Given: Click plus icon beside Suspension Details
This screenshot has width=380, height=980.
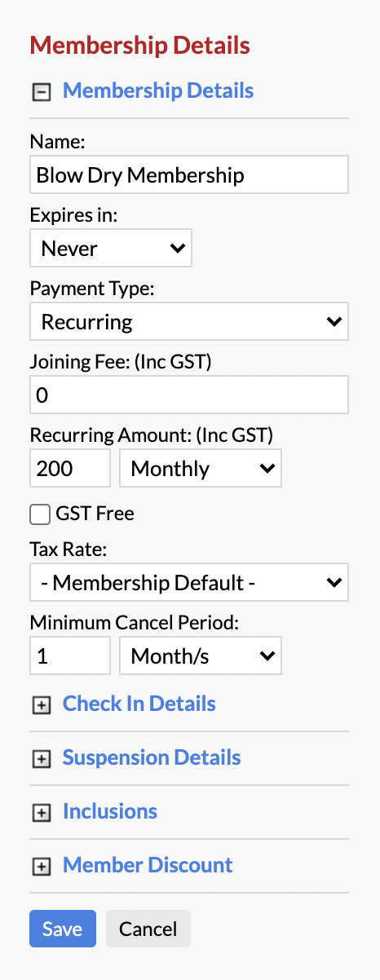Looking at the screenshot, I should tap(41, 759).
